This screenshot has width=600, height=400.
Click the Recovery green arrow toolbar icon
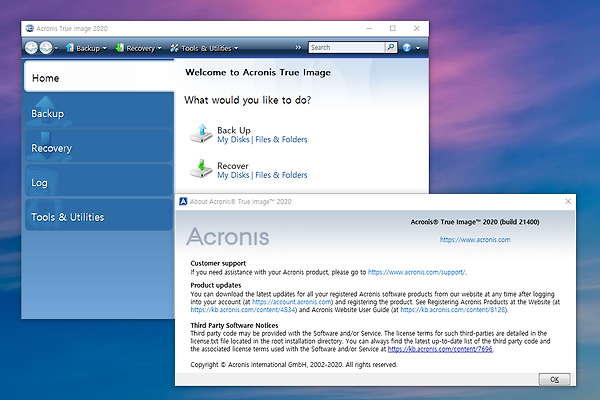(120, 47)
